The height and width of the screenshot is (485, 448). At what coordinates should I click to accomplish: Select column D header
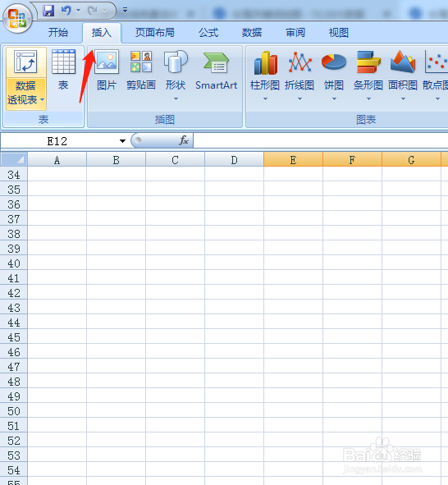[234, 159]
